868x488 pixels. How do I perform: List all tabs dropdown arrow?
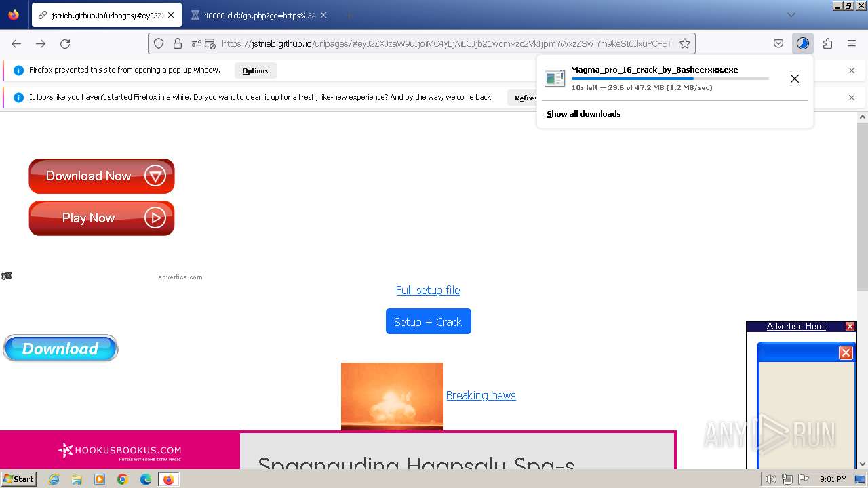coord(791,15)
